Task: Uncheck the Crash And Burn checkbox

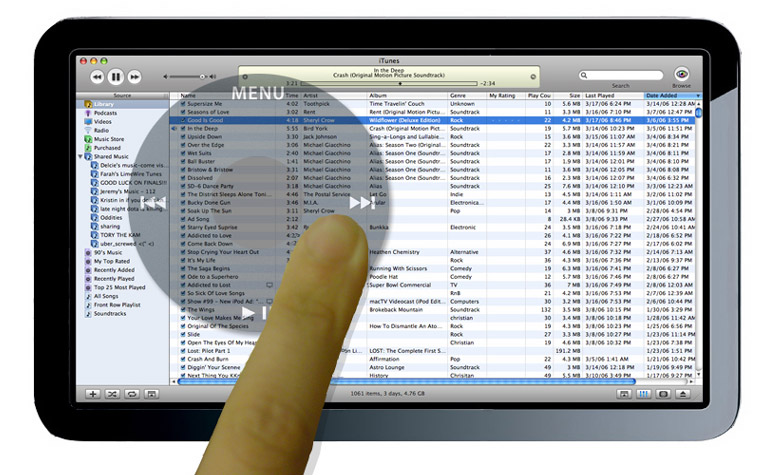Action: click(x=183, y=359)
